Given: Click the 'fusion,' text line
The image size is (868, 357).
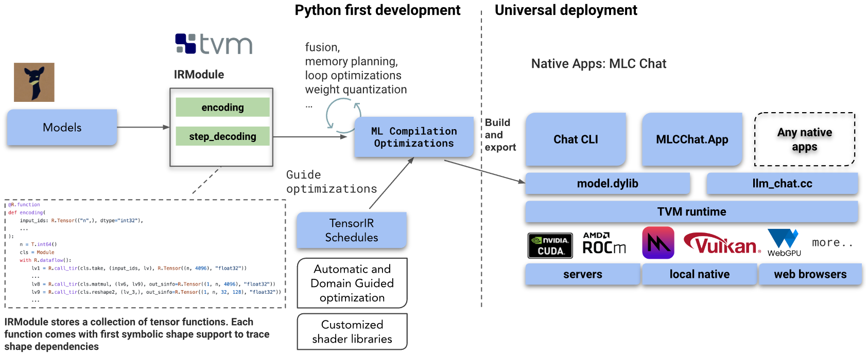Looking at the screenshot, I should (x=323, y=47).
